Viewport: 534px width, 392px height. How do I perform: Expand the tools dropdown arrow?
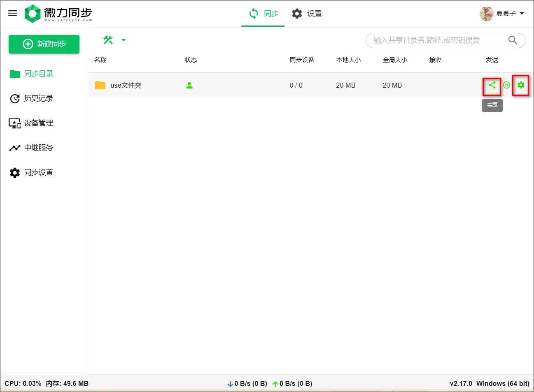pyautogui.click(x=124, y=40)
